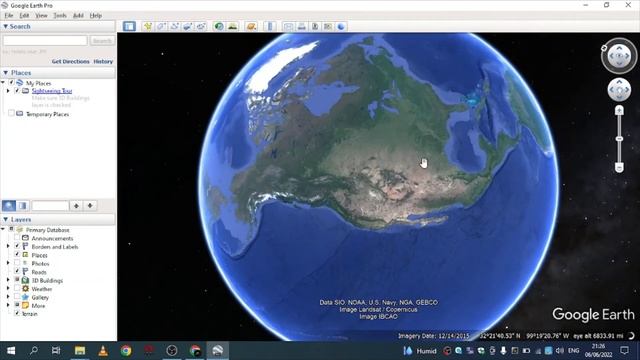Click the Windows Start button

[x=11, y=351]
